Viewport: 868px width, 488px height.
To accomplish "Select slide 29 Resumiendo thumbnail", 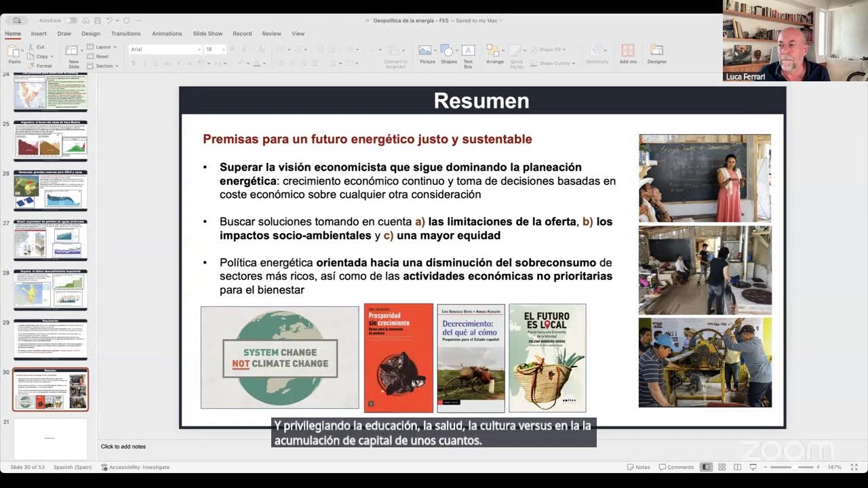I will [50, 340].
